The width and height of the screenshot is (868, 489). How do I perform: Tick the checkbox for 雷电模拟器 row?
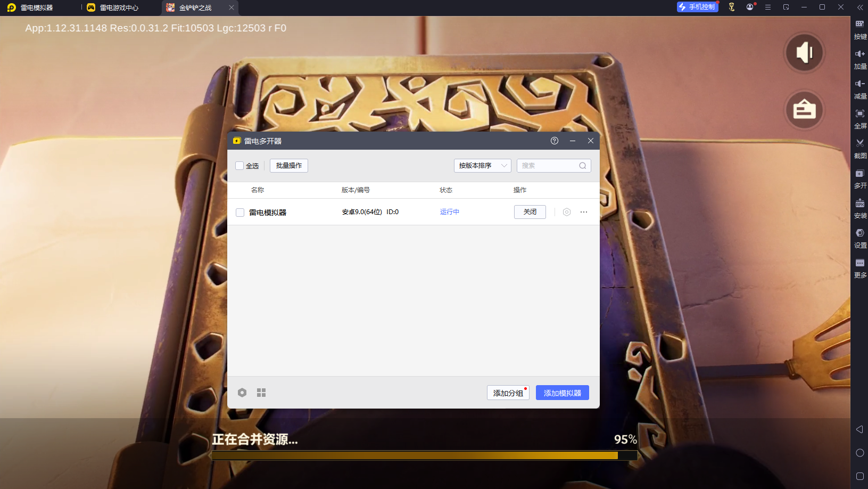(240, 213)
